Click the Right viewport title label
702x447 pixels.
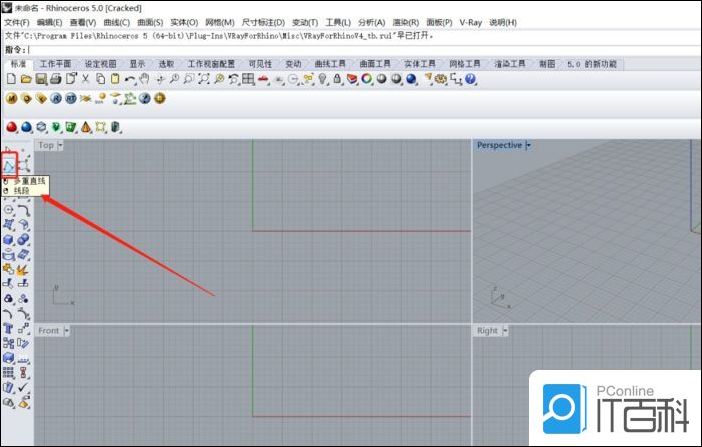point(487,331)
